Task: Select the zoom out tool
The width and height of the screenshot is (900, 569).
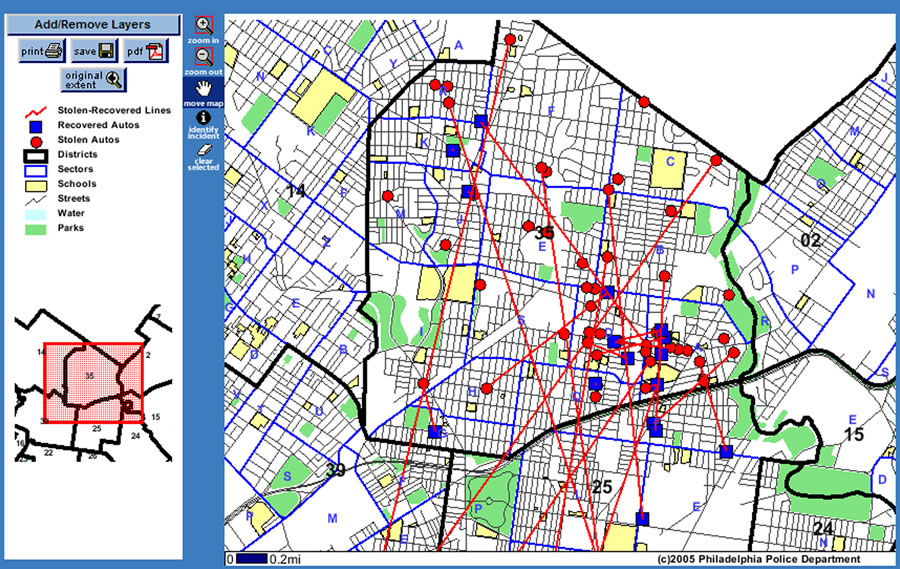Action: [203, 61]
